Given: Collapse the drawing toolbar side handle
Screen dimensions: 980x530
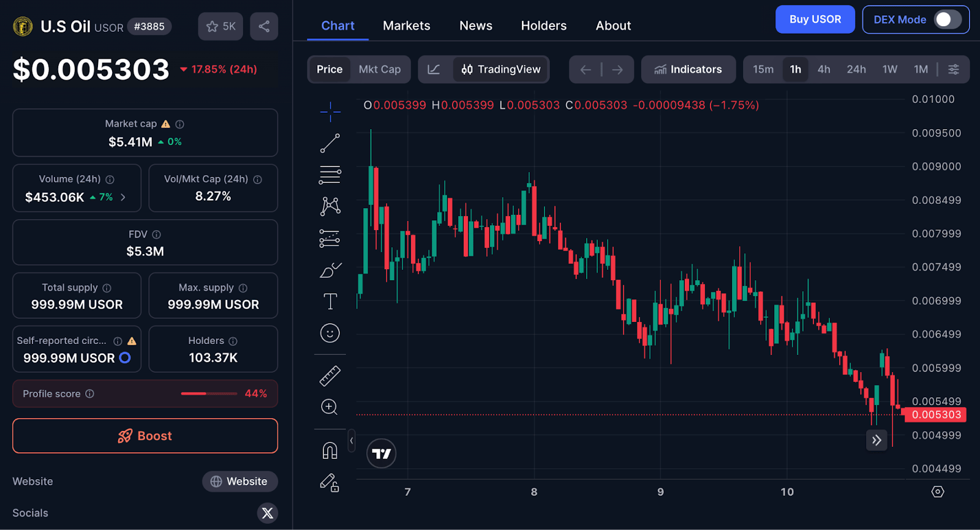Looking at the screenshot, I should [x=352, y=440].
